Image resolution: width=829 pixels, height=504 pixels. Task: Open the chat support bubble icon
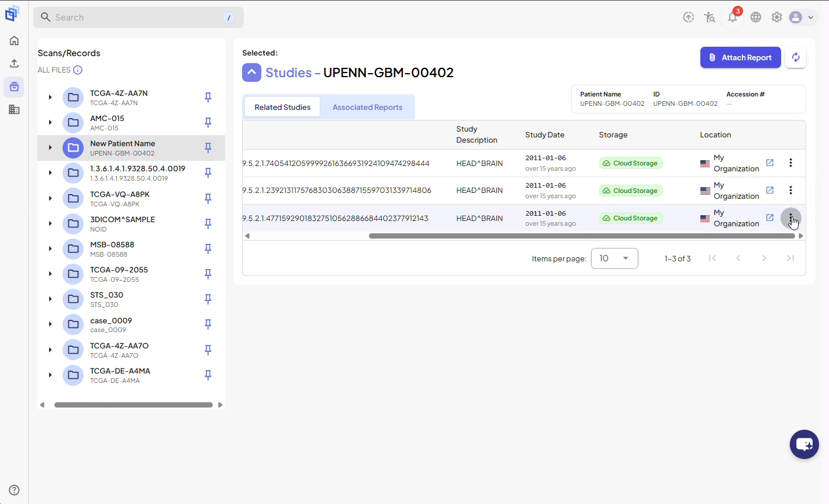804,444
